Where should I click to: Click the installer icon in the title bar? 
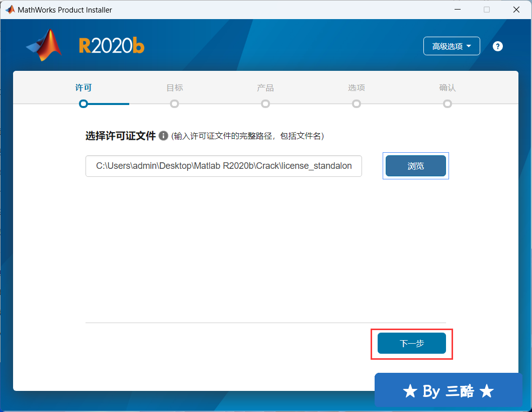[10, 10]
